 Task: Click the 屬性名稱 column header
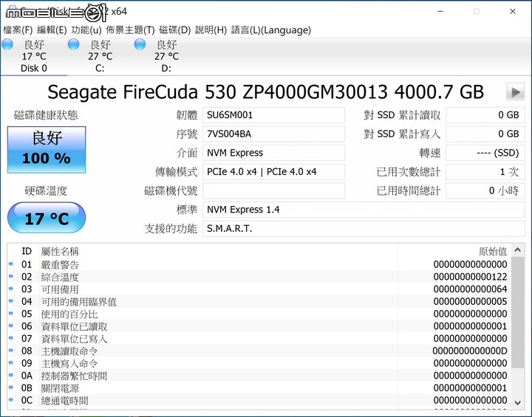coord(219,251)
